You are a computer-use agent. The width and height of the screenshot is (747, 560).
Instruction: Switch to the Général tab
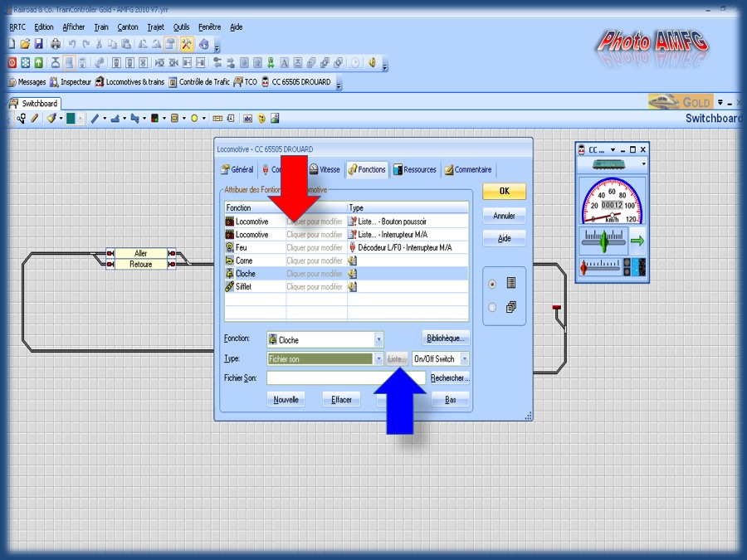[237, 169]
